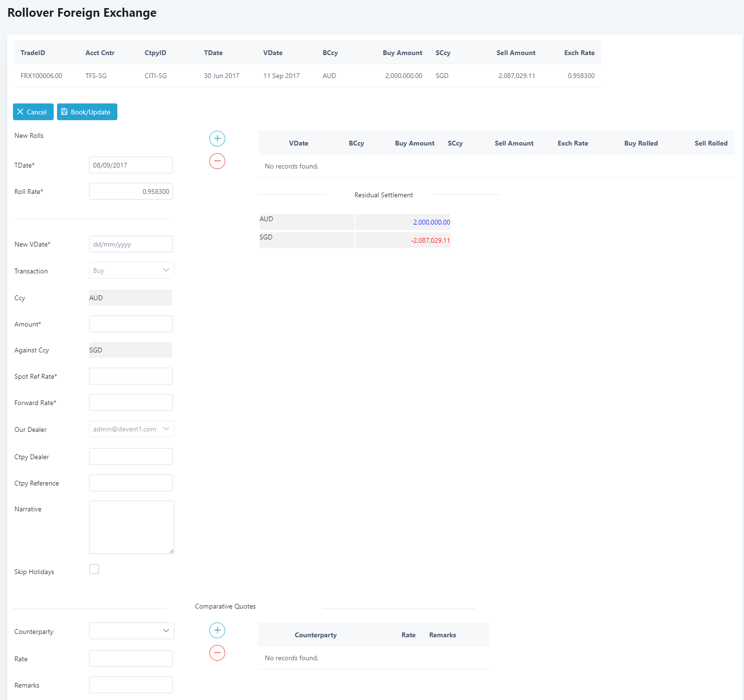Click sell amount 2,087,029.11 in the trade row
The width and height of the screenshot is (744, 700).
[x=516, y=76]
